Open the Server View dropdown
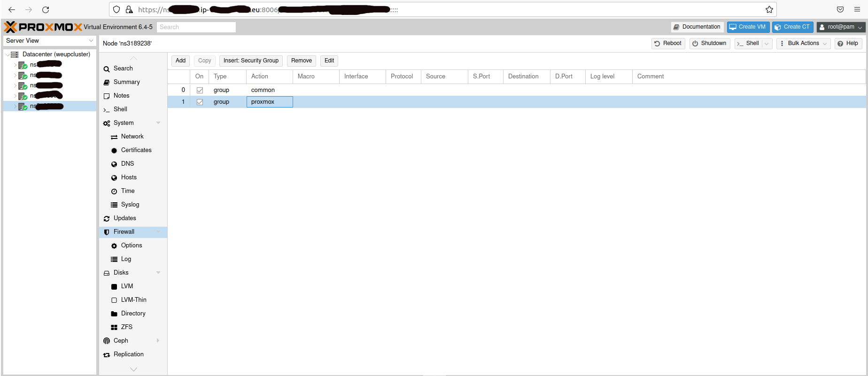Image resolution: width=868 pixels, height=376 pixels. point(49,41)
